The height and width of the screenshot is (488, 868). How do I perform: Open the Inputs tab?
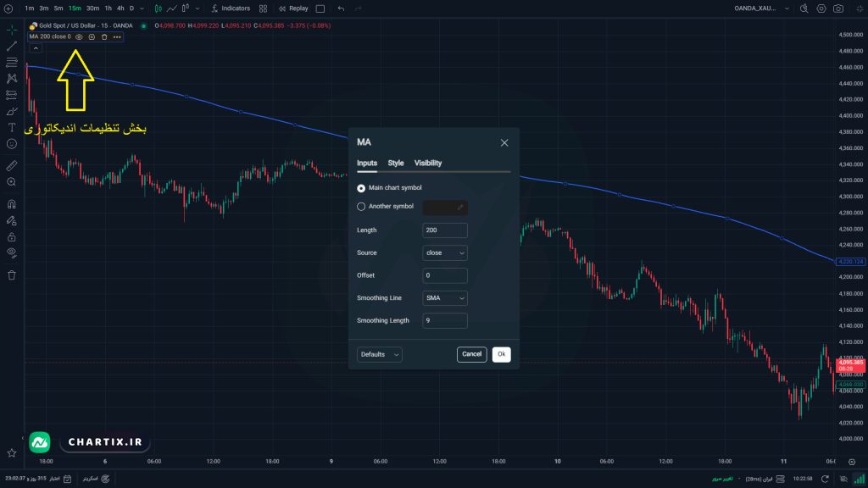tap(367, 164)
